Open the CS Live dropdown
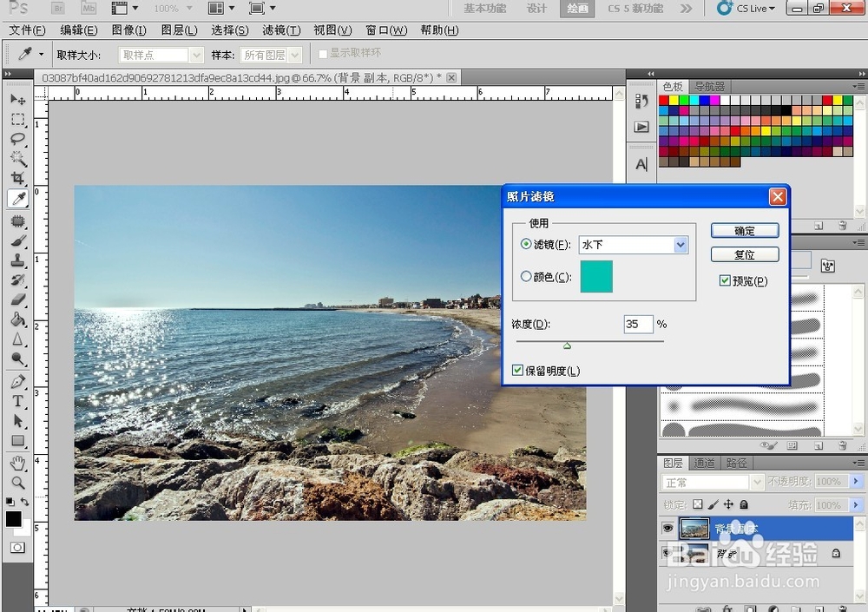The height and width of the screenshot is (612, 868). [x=746, y=9]
